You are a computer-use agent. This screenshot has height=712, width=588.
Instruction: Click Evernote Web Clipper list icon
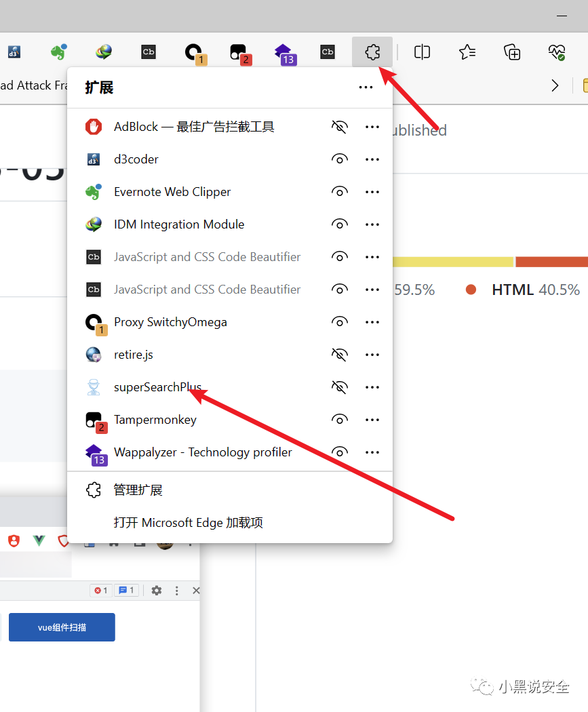point(94,192)
